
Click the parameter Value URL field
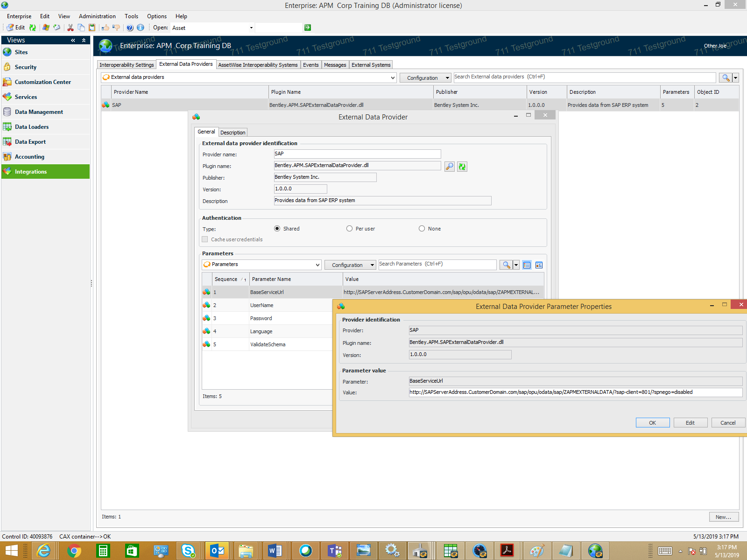575,392
